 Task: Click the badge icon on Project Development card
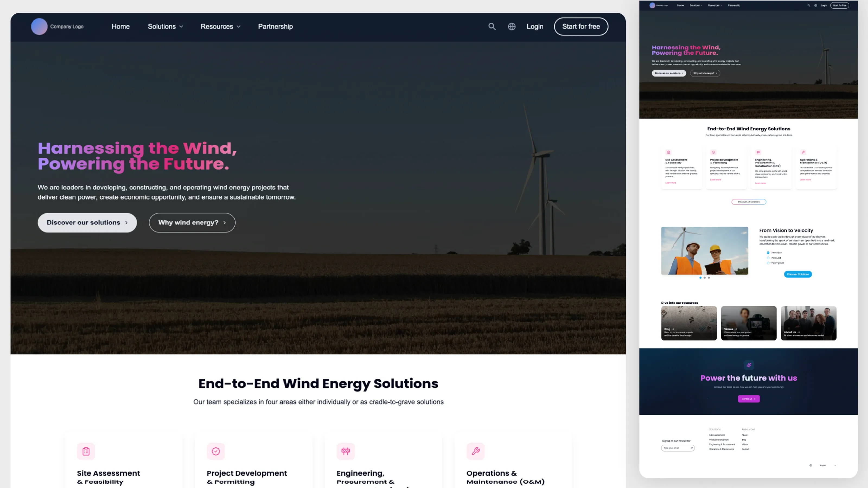click(216, 451)
